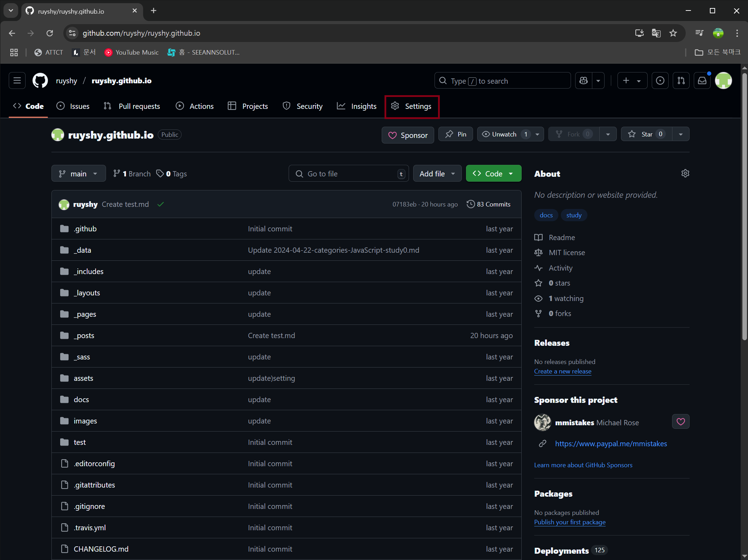Open the Settings tab
Viewport: 748px width, 560px height.
coord(412,106)
